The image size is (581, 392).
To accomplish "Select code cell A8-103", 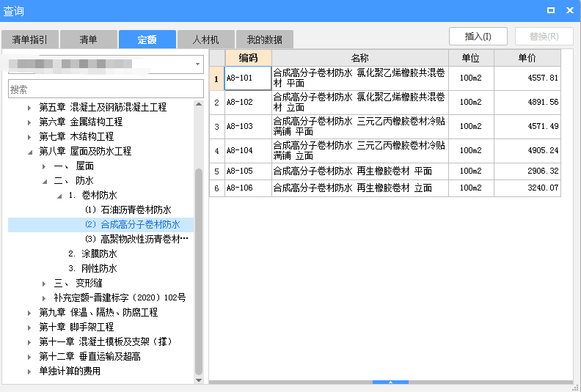I will point(248,127).
